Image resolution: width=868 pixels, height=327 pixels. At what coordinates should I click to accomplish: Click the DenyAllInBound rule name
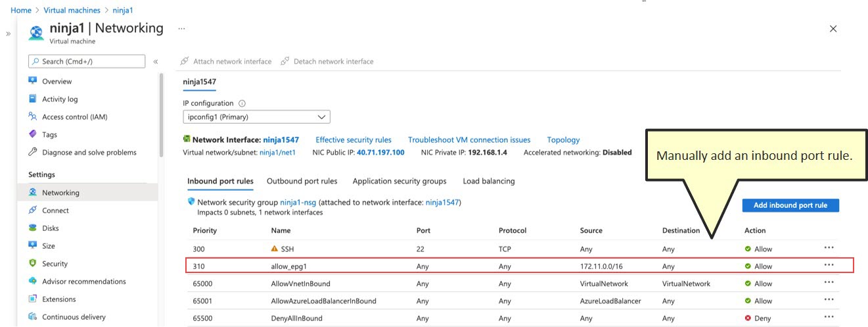296,318
